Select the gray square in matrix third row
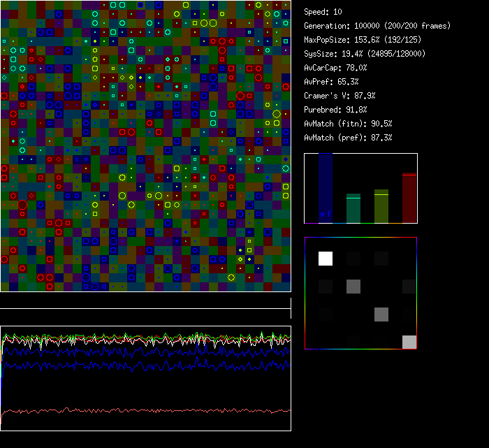This screenshot has width=489, height=448. [381, 314]
